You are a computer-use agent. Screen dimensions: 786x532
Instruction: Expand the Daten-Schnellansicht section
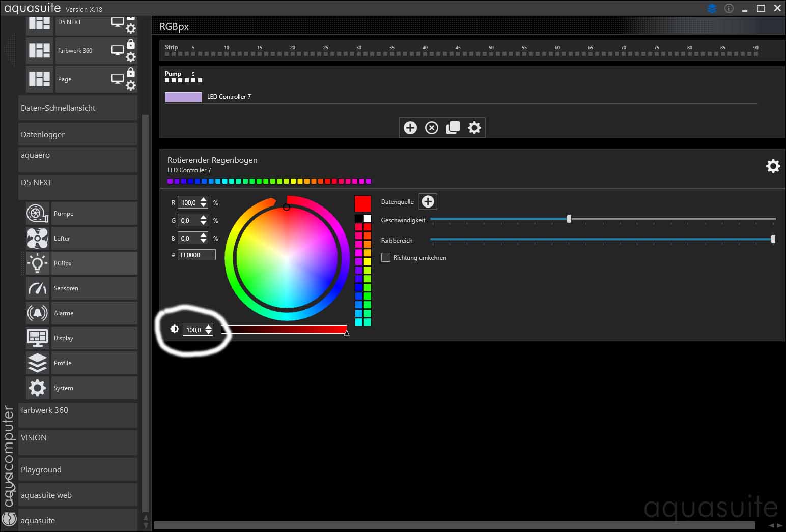[x=78, y=108]
